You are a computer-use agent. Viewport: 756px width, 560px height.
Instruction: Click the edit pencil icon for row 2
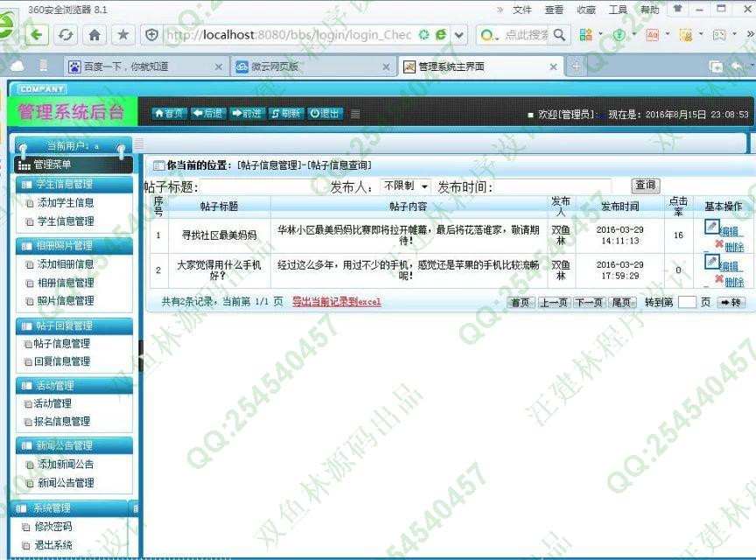pos(711,262)
